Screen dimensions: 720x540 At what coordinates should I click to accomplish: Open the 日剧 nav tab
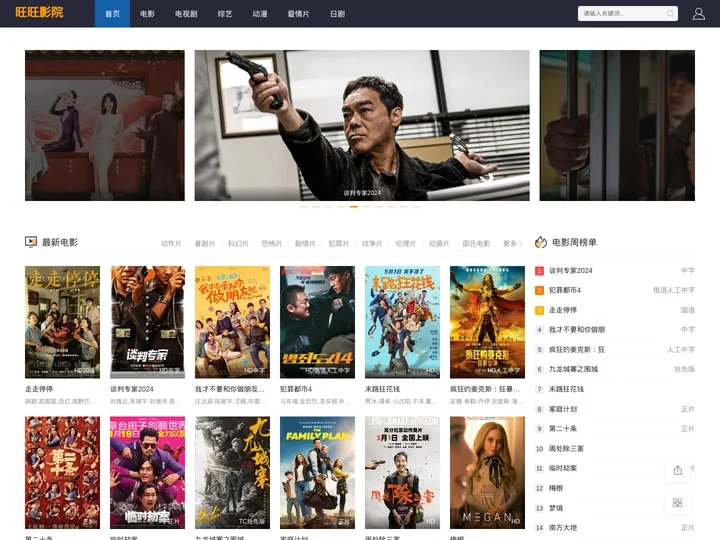(x=338, y=14)
